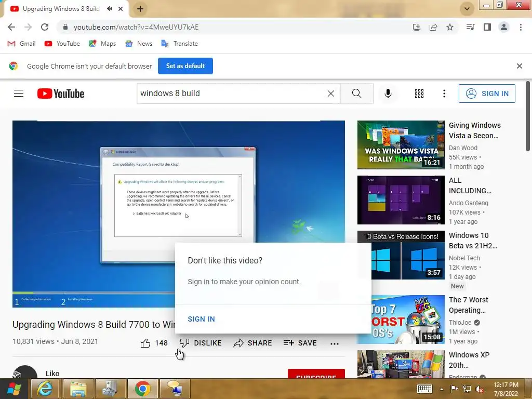Click the taskbar clock showing 12:17 PM

click(x=506, y=389)
